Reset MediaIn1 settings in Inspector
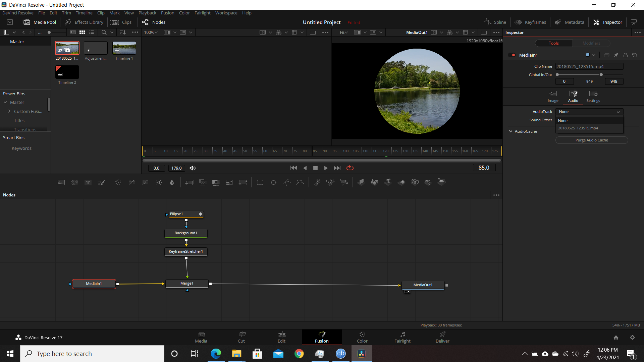Viewport: 644px width, 362px height. [635, 55]
